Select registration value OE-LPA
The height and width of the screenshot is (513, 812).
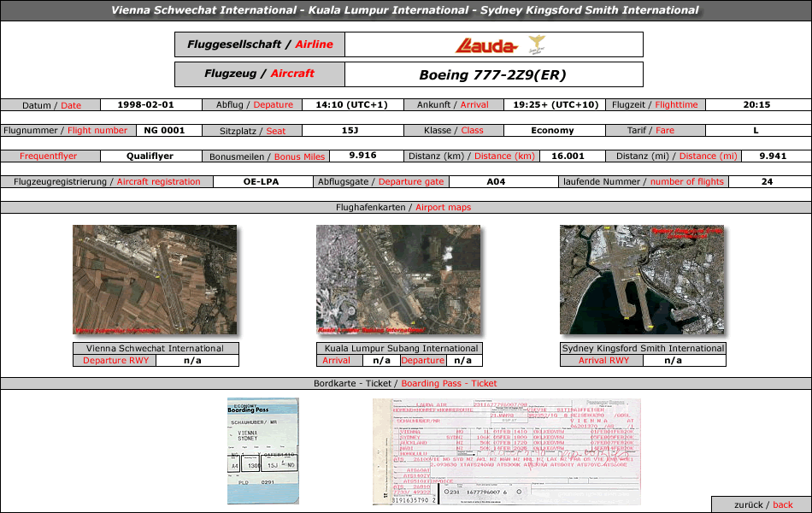click(x=261, y=182)
